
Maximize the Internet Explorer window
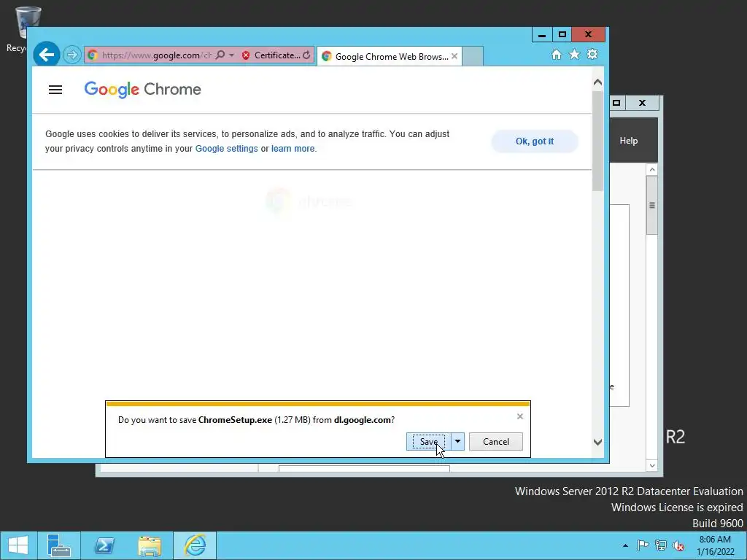[562, 35]
